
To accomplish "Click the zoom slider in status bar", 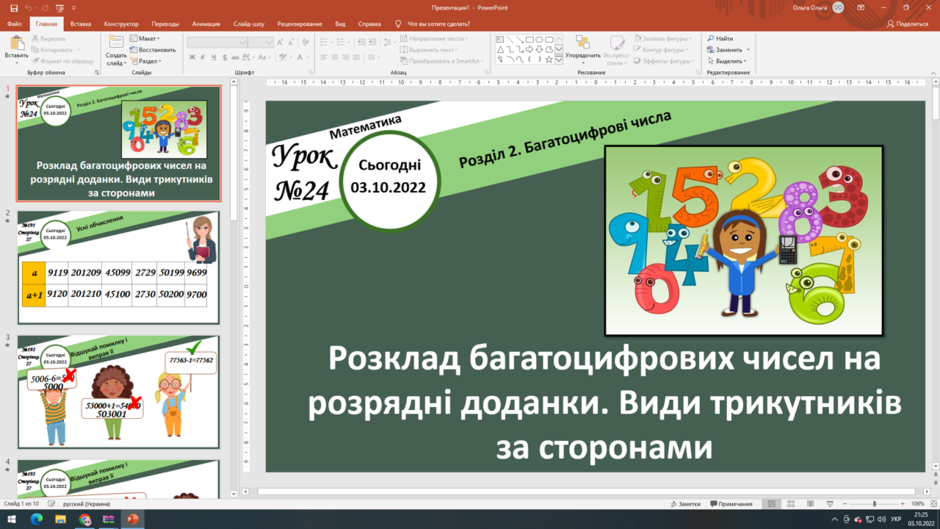I will pyautogui.click(x=873, y=504).
